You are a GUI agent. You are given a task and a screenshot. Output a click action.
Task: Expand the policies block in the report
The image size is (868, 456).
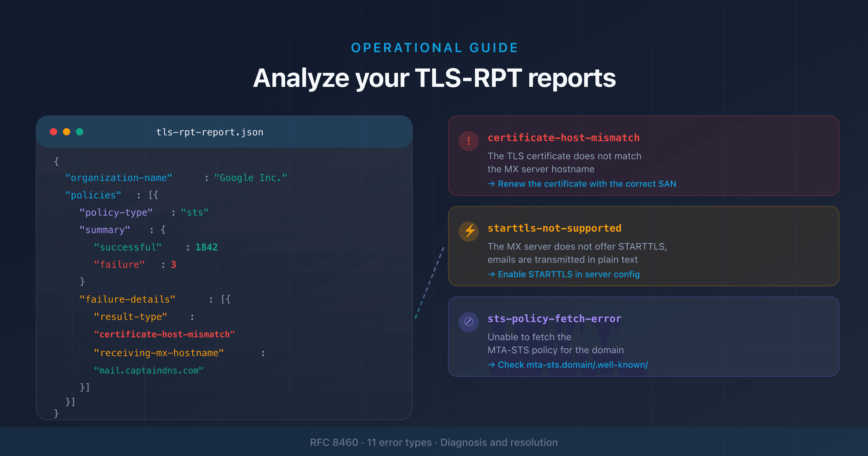point(93,195)
